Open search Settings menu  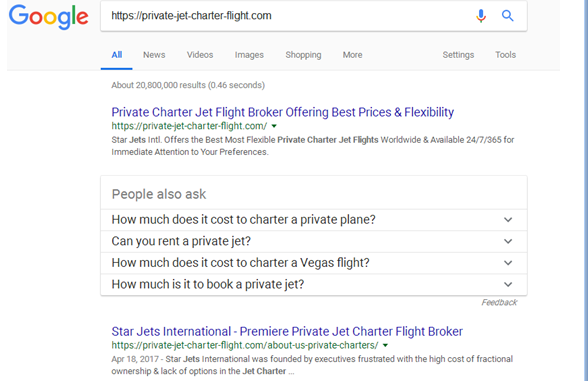pyautogui.click(x=458, y=55)
